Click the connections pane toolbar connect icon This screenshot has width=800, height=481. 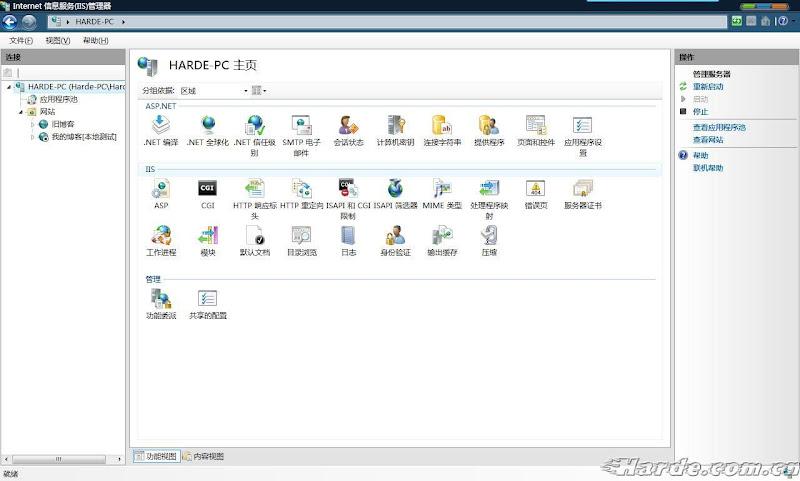point(8,73)
